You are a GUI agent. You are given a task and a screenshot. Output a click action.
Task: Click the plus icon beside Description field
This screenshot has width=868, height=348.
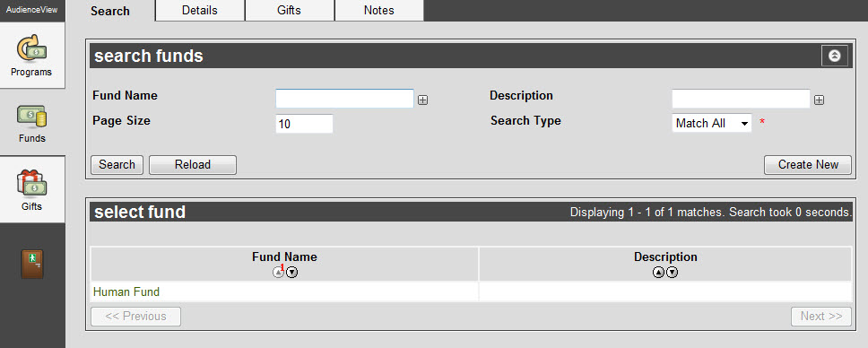[820, 100]
